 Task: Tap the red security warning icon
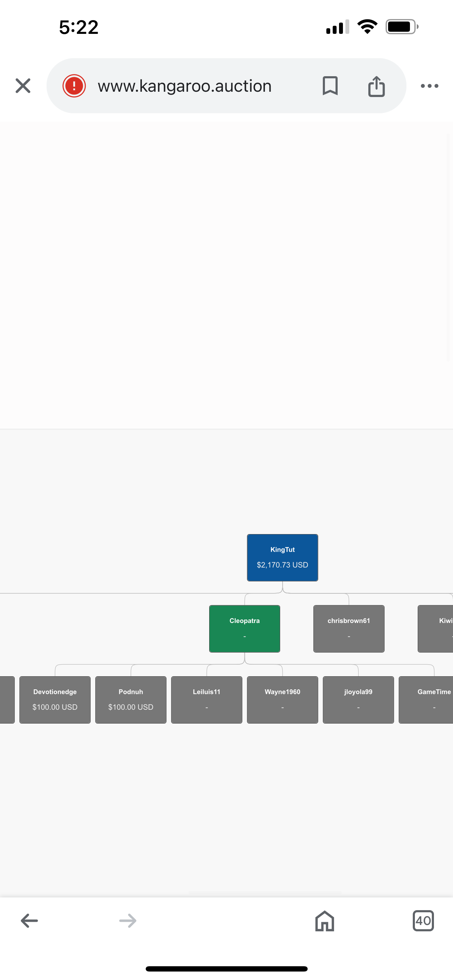(x=74, y=86)
